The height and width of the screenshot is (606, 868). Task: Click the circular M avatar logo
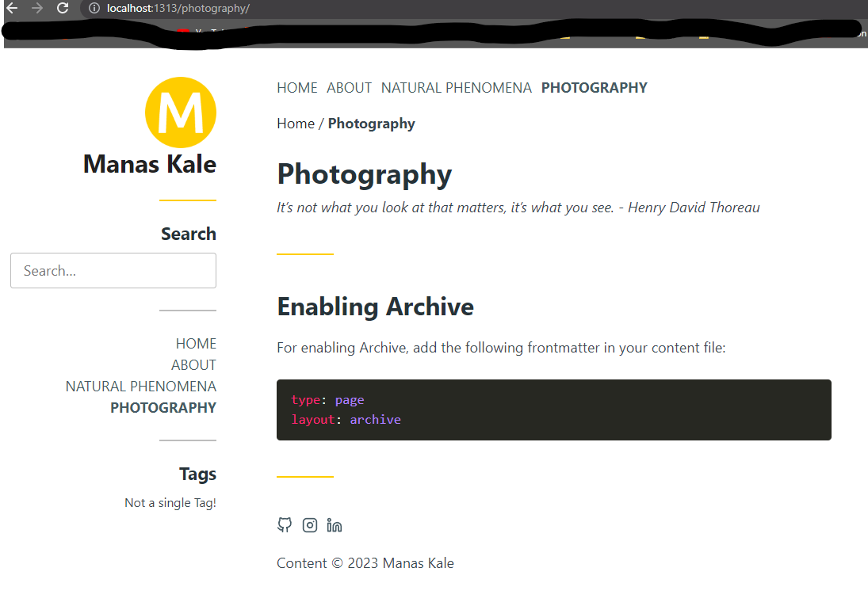181,112
